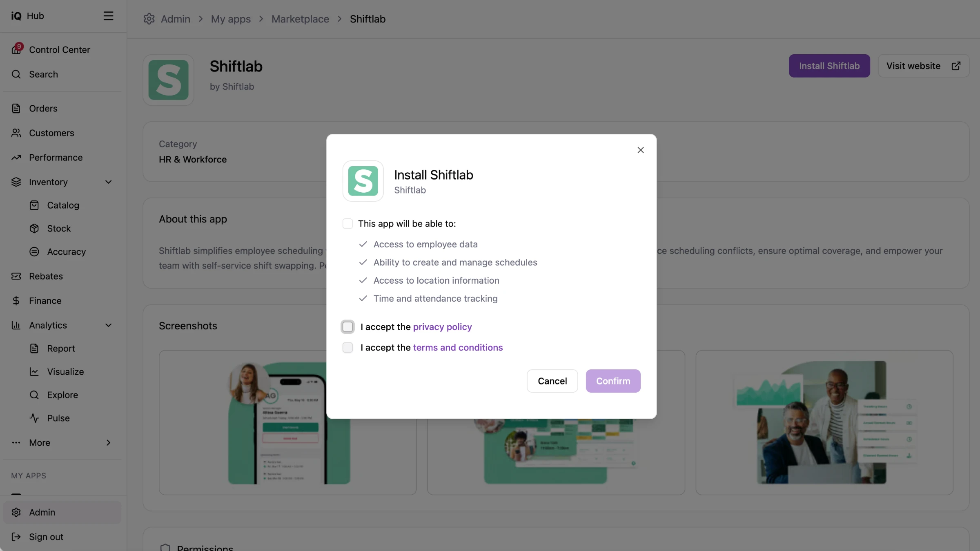Open Control Center notifications icon
980x551 pixels.
pos(16,49)
